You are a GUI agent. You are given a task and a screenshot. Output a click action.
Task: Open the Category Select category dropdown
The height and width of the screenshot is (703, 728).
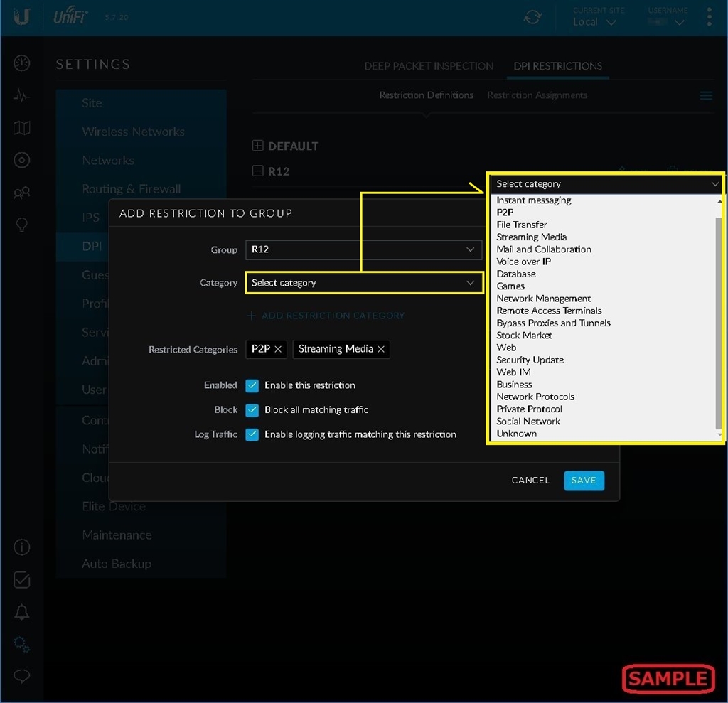[363, 283]
